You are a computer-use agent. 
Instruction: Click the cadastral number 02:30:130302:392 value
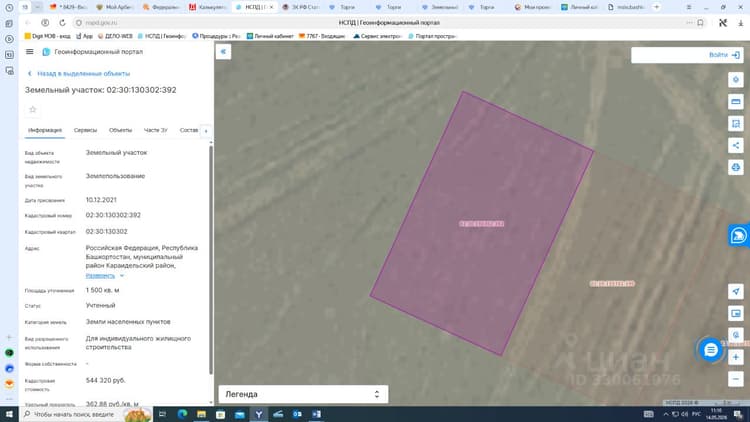[x=113, y=215]
